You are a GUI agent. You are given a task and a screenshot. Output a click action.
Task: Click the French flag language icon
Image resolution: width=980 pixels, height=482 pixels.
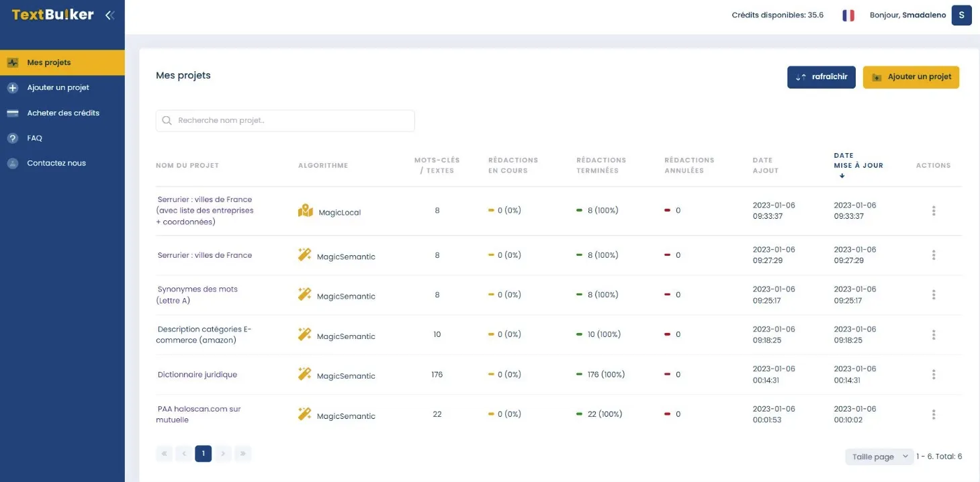click(x=848, y=15)
